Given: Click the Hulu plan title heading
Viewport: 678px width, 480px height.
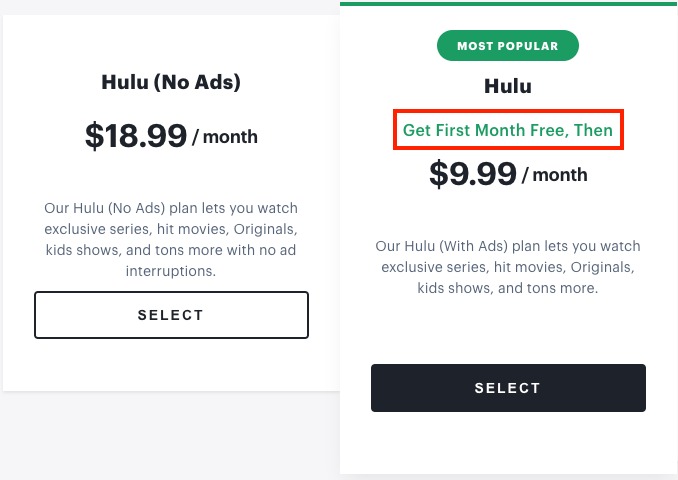Looking at the screenshot, I should (x=508, y=86).
